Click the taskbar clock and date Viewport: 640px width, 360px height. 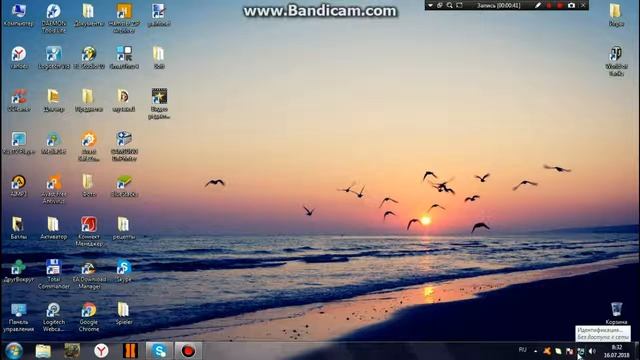[617, 351]
